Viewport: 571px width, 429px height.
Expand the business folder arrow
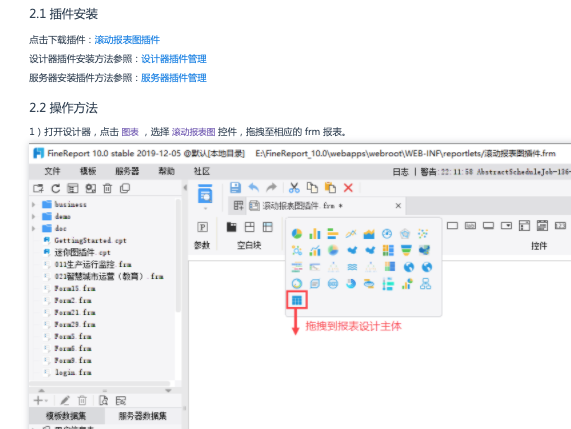pos(34,205)
